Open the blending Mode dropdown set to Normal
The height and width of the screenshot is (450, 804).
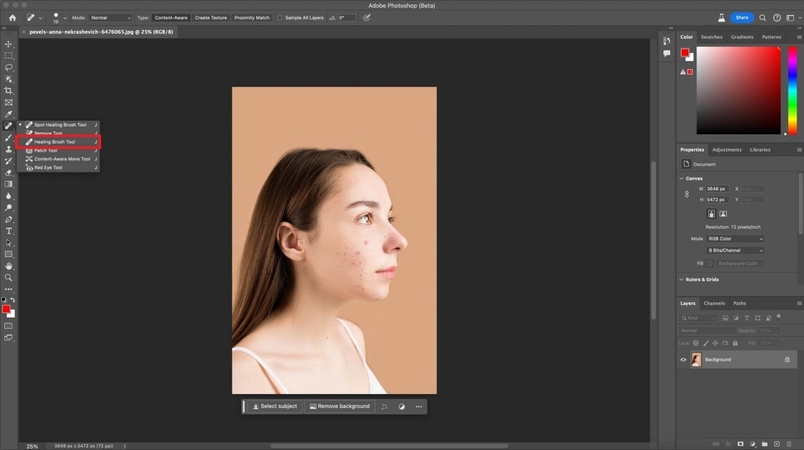111,18
